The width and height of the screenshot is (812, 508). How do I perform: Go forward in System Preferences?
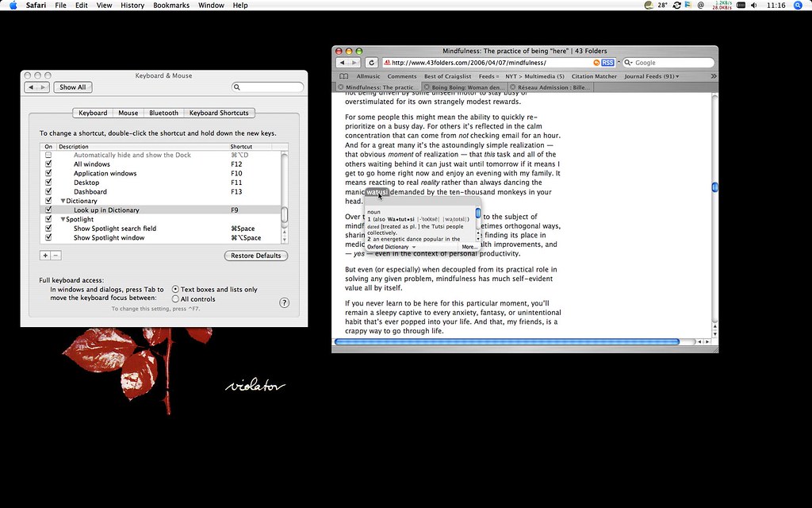pyautogui.click(x=44, y=87)
